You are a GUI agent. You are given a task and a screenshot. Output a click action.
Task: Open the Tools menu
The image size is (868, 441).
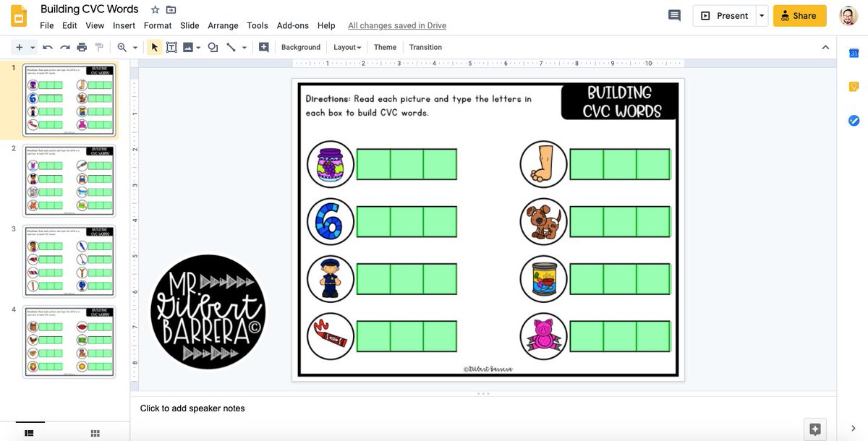click(258, 25)
